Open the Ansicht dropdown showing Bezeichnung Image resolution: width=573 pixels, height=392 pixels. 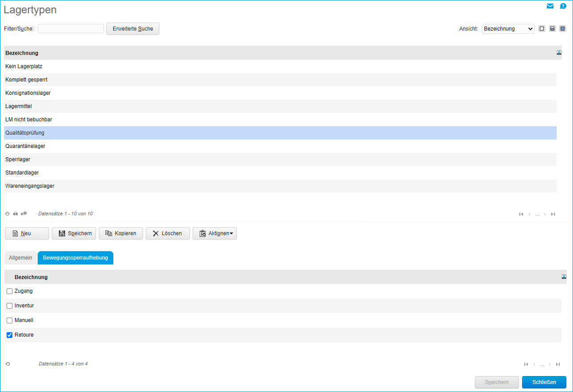point(508,29)
